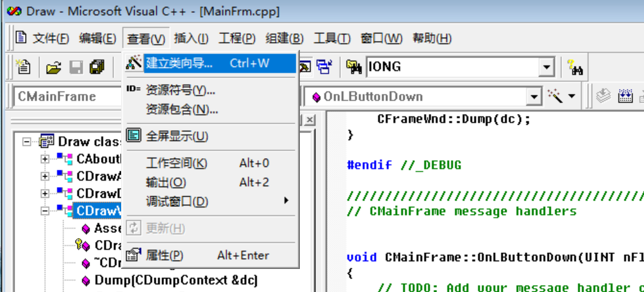The height and width of the screenshot is (292, 644).
Task: Click the Save All toolbar icon
Action: click(97, 67)
